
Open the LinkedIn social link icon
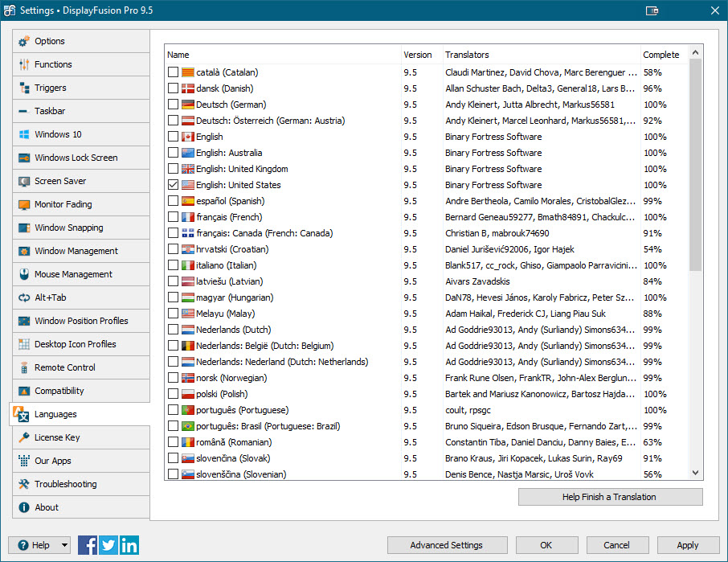tap(129, 545)
